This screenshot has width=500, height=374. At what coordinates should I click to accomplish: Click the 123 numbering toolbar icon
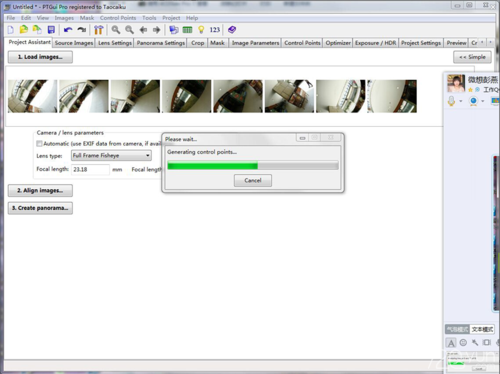[215, 30]
